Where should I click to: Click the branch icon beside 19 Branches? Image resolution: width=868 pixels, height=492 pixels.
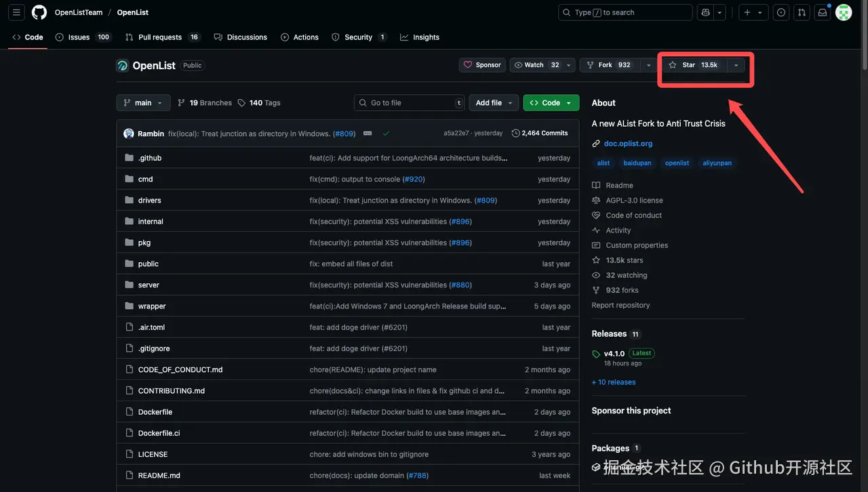(x=181, y=103)
